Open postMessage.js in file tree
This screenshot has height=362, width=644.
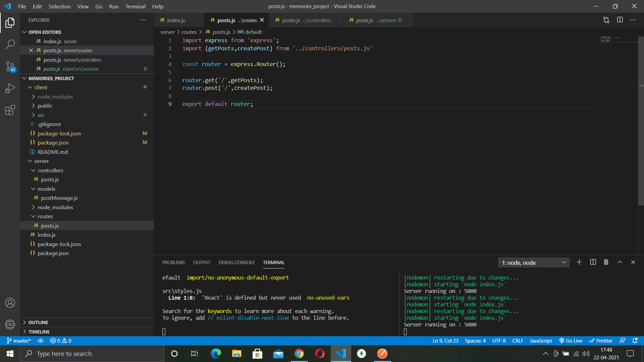pyautogui.click(x=87, y=198)
